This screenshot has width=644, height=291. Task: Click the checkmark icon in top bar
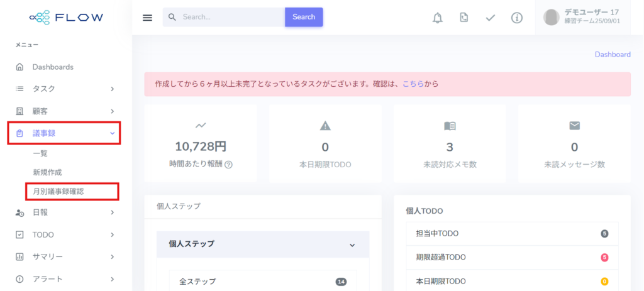[491, 18]
